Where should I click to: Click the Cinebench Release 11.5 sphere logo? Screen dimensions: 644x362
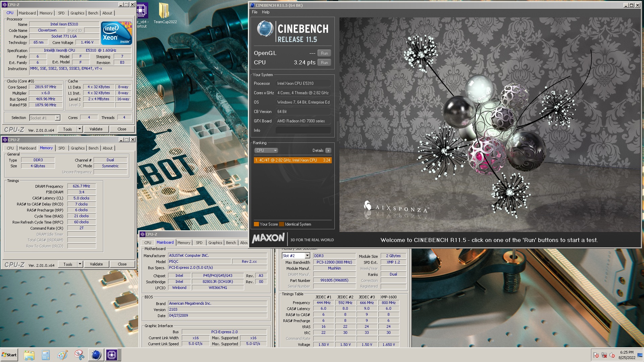[x=265, y=29]
